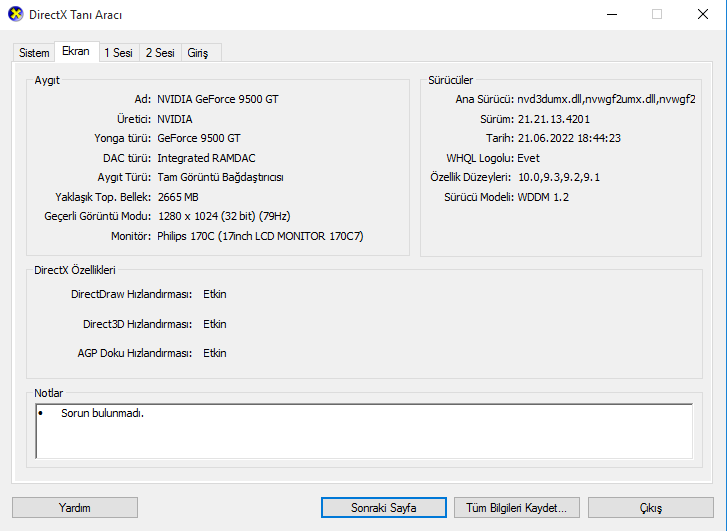Click the 'Yaklaşık Top. Bellek:' label
727x531 pixels.
(103, 197)
